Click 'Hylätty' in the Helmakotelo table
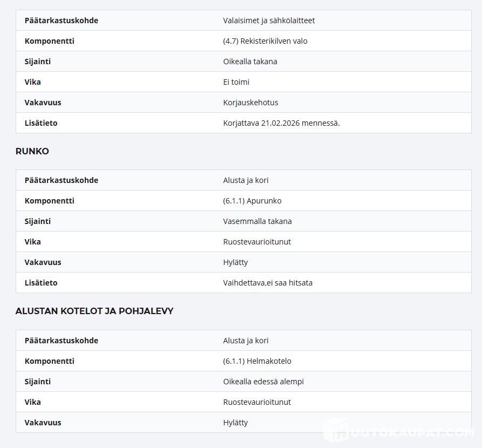Screen dimensions: 482x448 (x=235, y=423)
